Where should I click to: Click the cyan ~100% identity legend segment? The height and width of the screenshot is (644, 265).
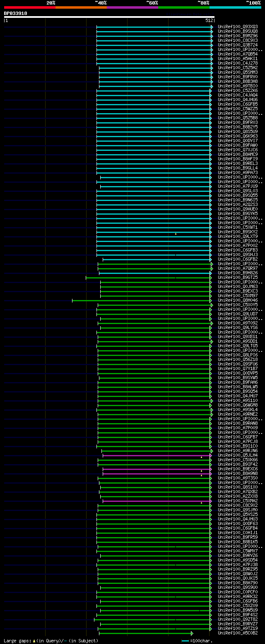[x=235, y=7]
